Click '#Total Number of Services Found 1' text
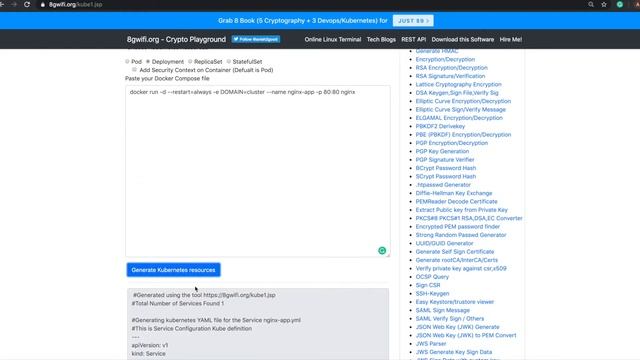640x360 pixels. point(178,303)
